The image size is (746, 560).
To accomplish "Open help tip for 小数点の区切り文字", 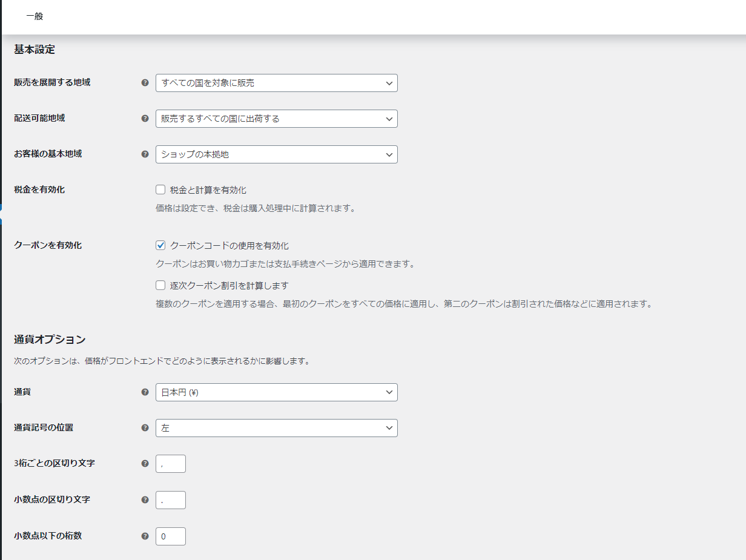I will coord(145,500).
